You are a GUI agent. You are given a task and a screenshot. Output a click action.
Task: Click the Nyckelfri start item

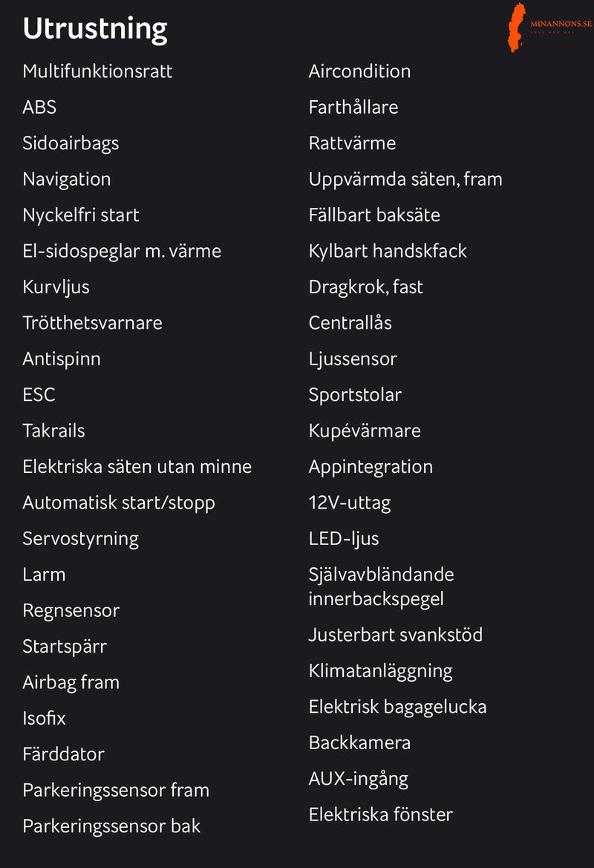pyautogui.click(x=81, y=215)
